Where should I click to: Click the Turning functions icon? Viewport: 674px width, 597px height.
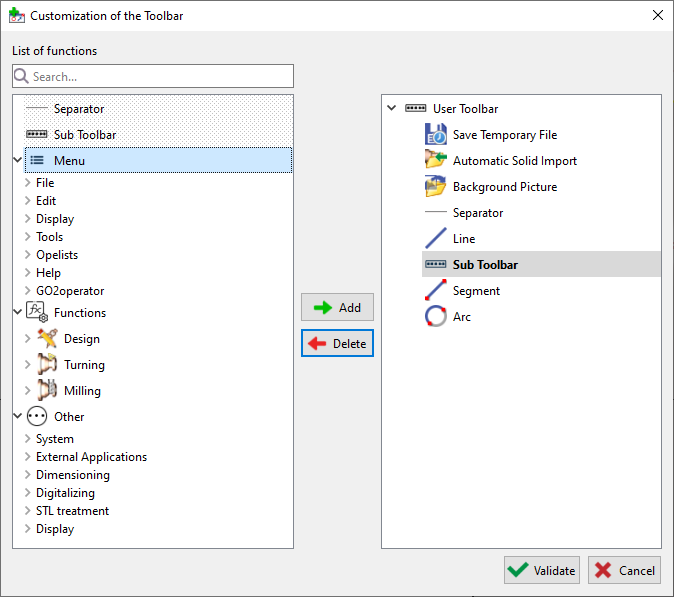47,365
